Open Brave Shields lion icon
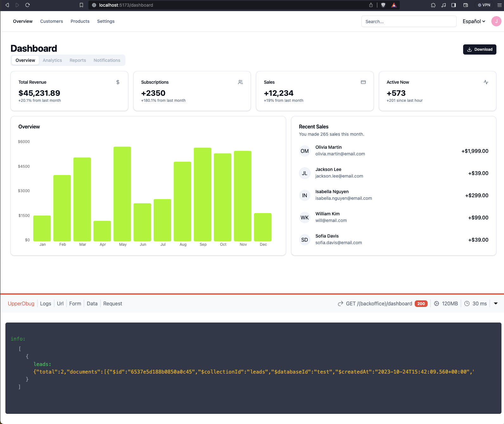The image size is (504, 424). coord(383,5)
